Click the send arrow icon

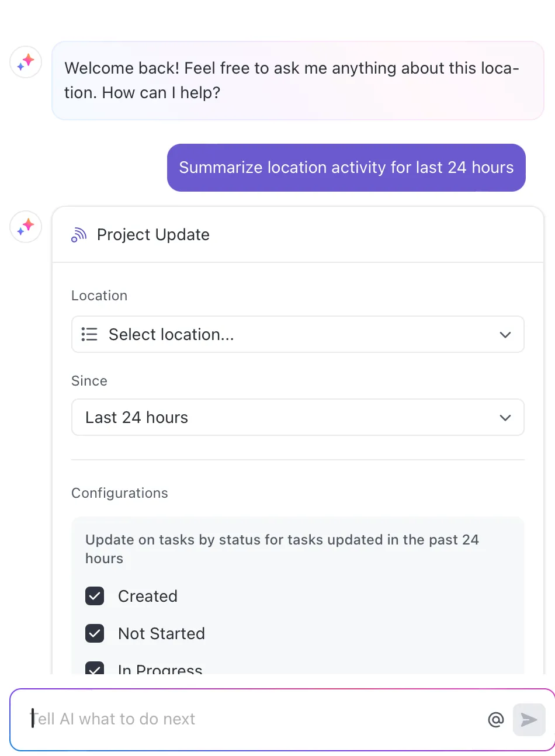(529, 719)
